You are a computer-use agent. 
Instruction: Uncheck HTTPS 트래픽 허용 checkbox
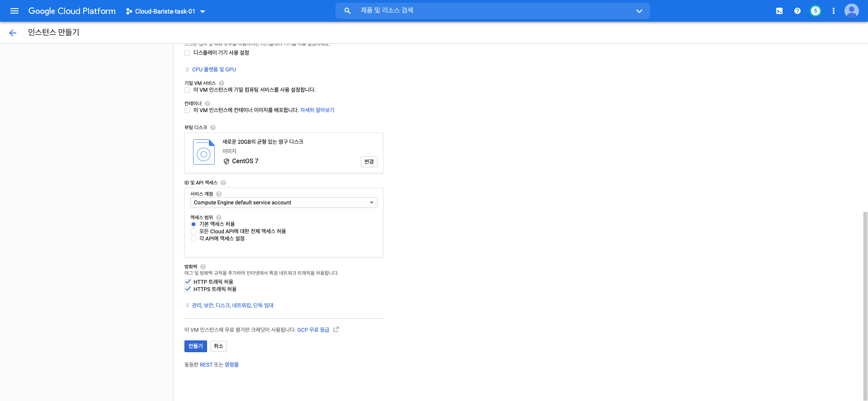(188, 289)
